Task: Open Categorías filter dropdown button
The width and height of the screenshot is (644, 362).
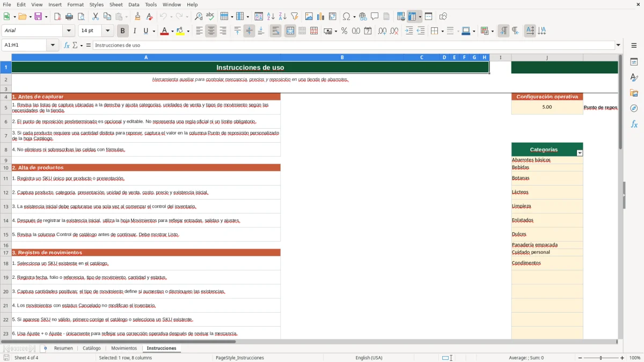Action: (x=580, y=153)
